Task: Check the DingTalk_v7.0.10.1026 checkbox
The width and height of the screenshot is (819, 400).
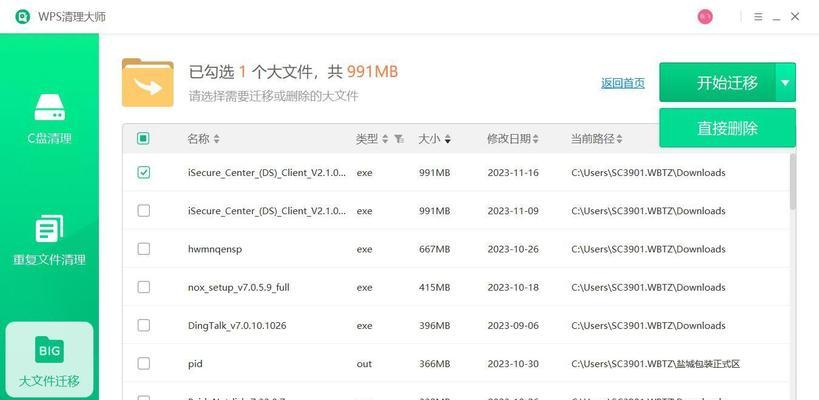Action: tap(143, 325)
